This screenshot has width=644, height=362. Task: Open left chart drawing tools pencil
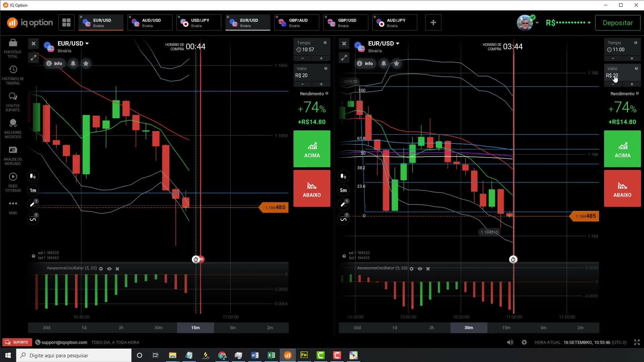pos(33,204)
